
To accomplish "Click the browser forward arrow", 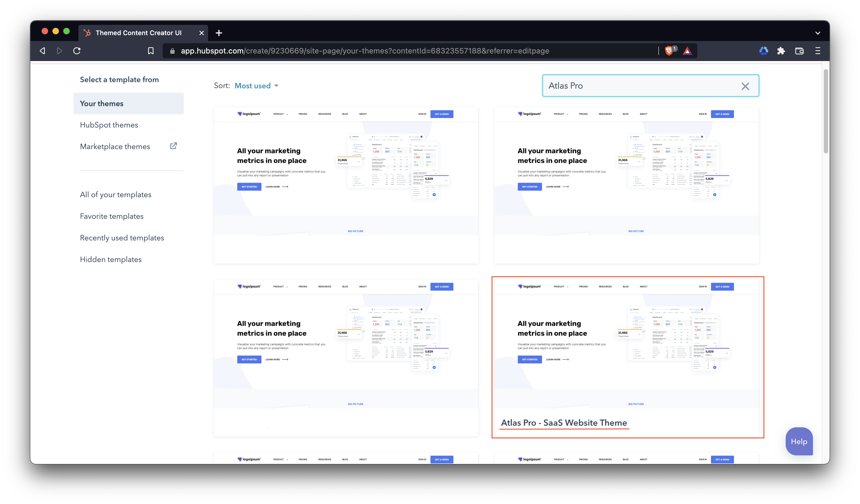I will tap(59, 51).
